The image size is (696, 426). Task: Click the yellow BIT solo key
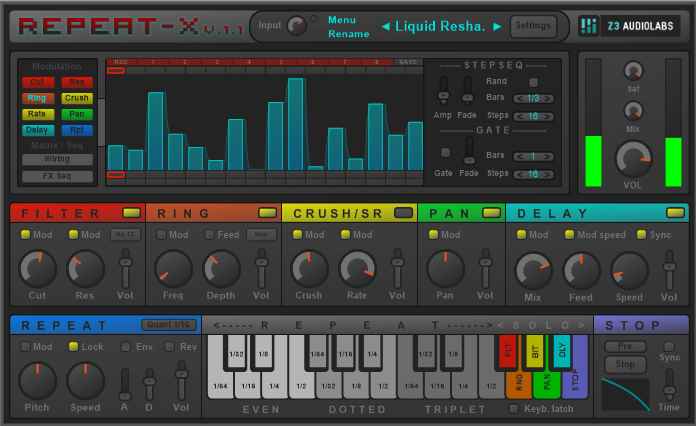(x=535, y=351)
